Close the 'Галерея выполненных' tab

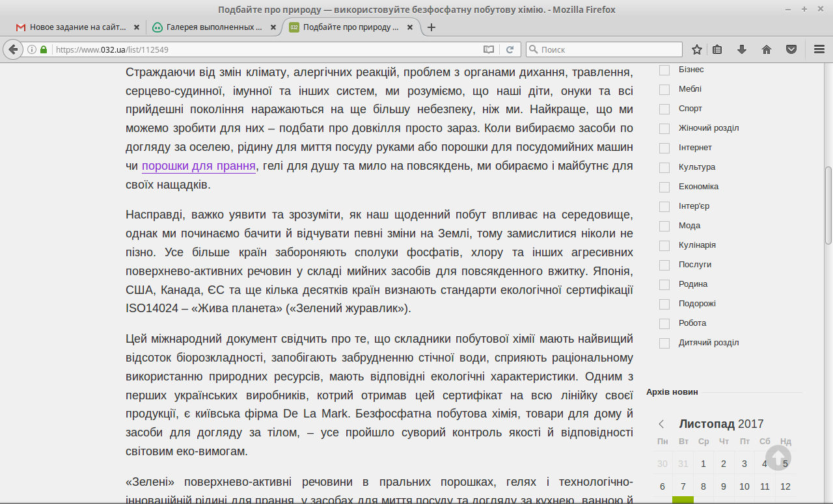coord(273,27)
